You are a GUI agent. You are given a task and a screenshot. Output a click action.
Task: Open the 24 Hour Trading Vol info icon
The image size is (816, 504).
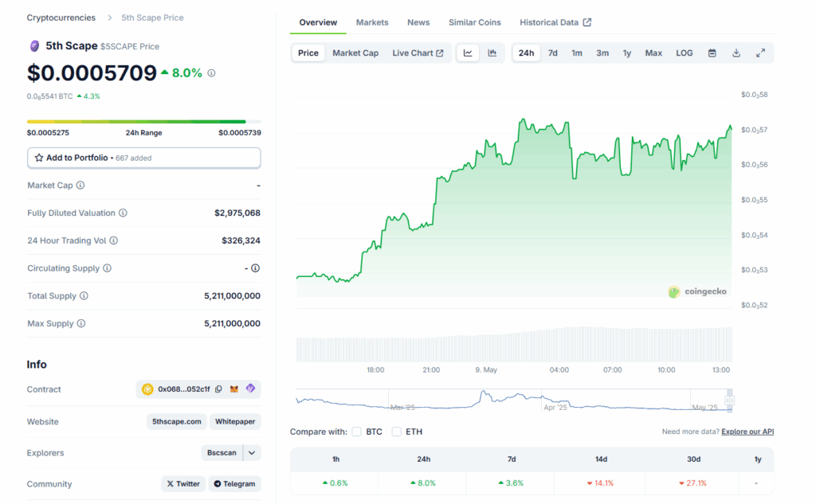tap(113, 240)
